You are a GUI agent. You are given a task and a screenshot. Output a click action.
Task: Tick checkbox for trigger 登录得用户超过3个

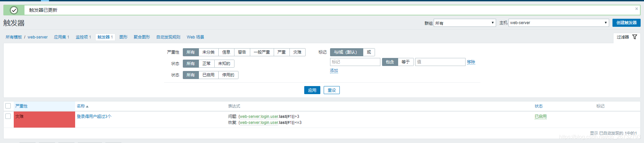point(8,116)
